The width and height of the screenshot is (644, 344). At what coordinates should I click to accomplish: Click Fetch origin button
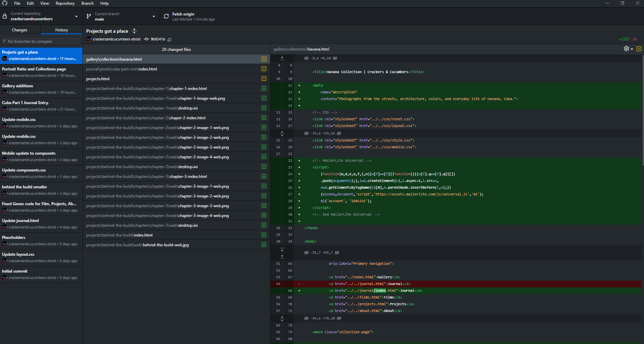point(199,16)
